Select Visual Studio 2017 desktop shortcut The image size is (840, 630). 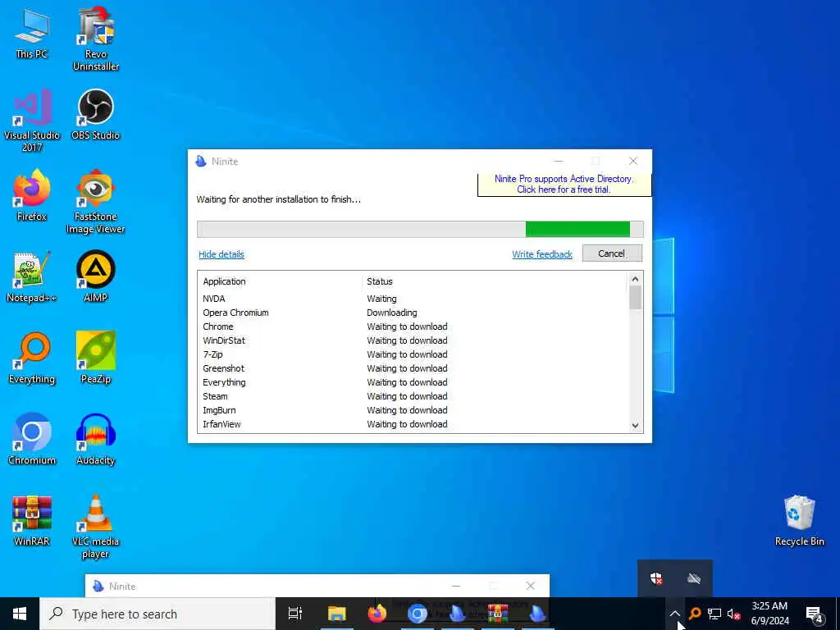point(32,121)
